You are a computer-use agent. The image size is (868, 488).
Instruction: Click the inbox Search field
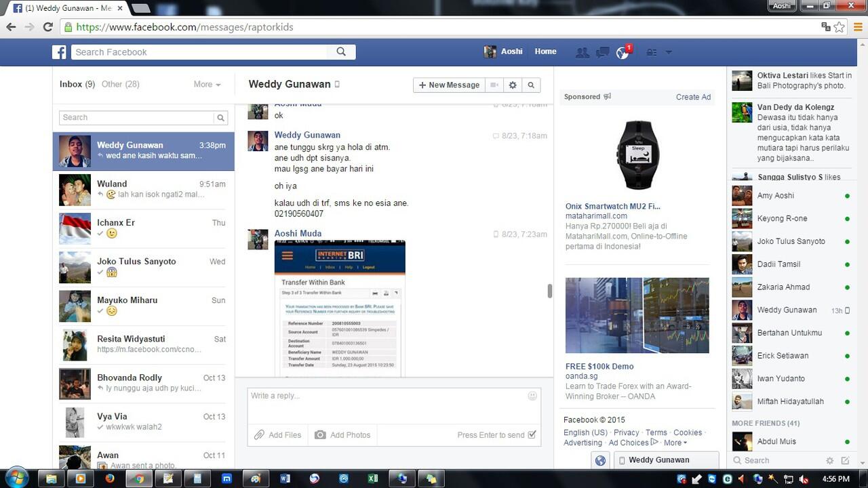click(137, 117)
